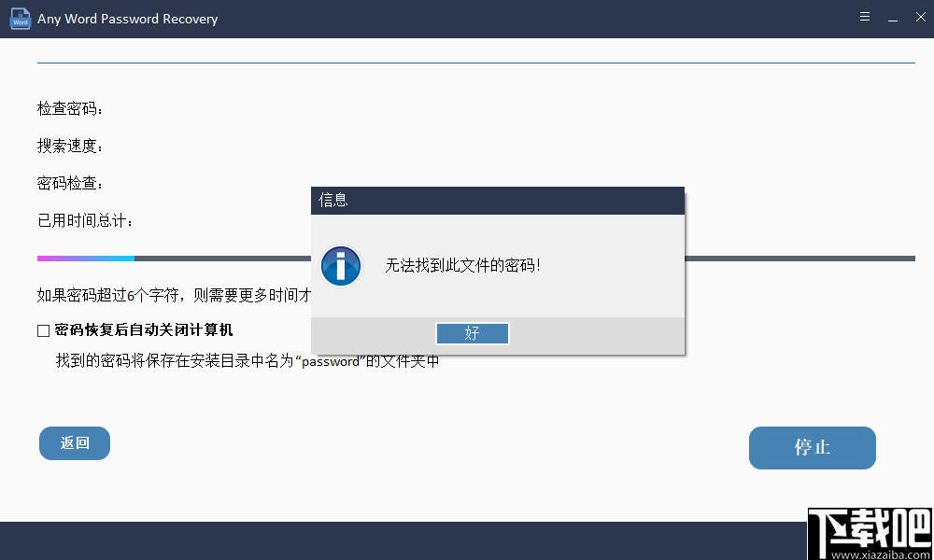
Task: Click the 返回 button
Action: pyautogui.click(x=74, y=442)
